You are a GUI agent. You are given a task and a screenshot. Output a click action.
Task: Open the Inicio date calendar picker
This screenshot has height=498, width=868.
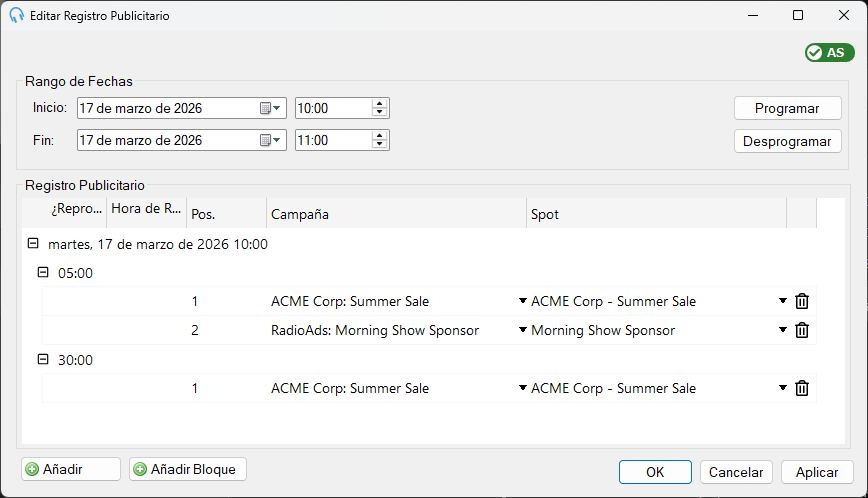[x=270, y=108]
